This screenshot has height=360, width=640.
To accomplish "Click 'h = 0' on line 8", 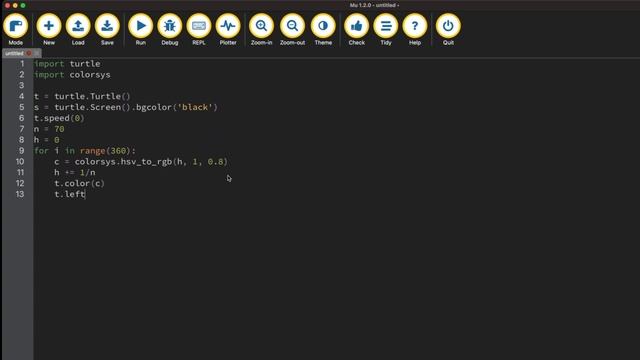I will [x=47, y=140].
